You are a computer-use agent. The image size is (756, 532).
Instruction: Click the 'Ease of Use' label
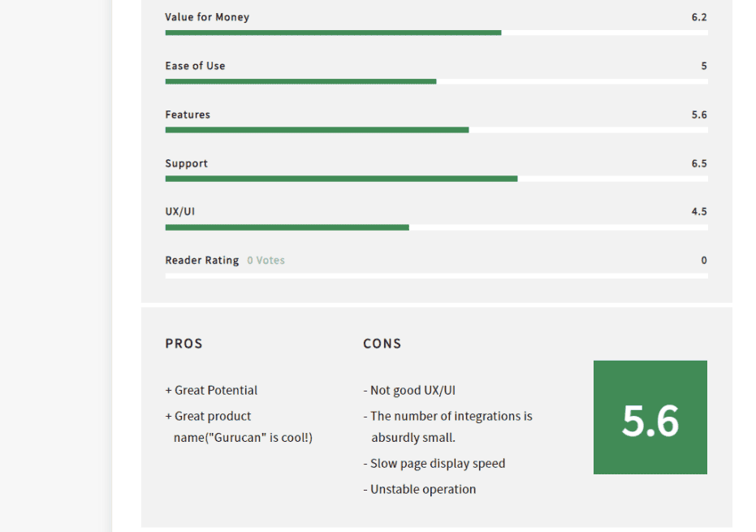(195, 66)
